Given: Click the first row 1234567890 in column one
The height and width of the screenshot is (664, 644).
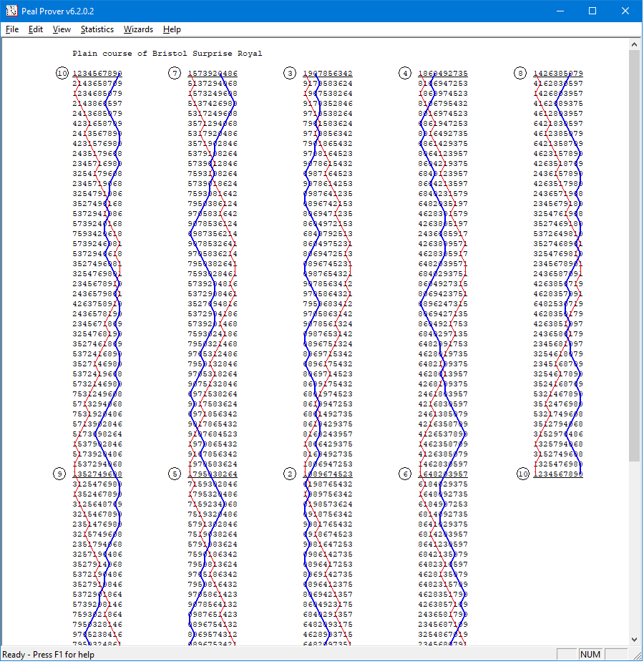Looking at the screenshot, I should 97,73.
